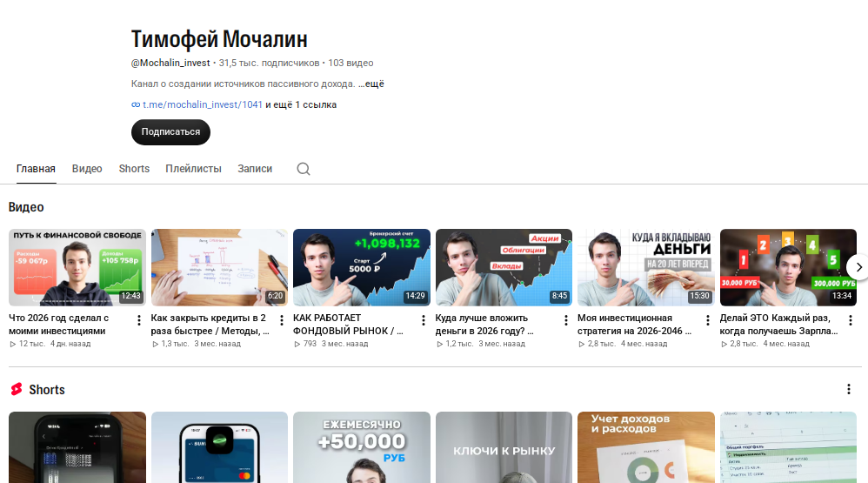The height and width of the screenshot is (483, 868).
Task: Expand channel description with '...ещё'
Action: coord(371,84)
